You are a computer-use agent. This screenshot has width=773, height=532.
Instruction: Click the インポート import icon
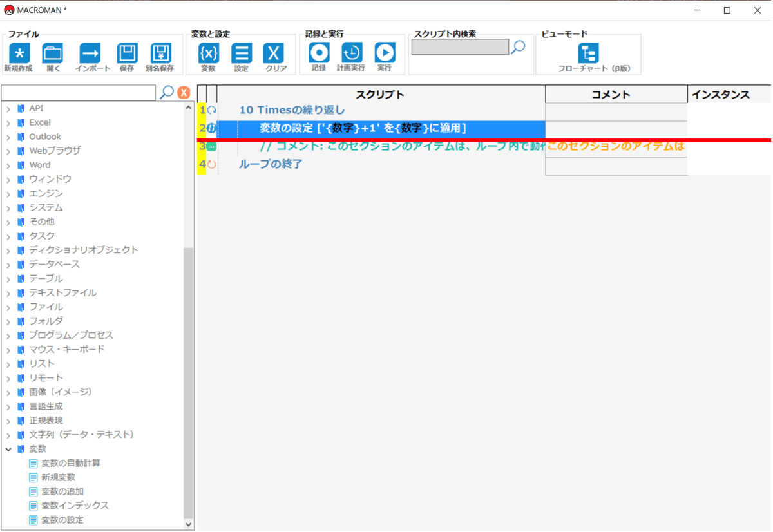90,53
